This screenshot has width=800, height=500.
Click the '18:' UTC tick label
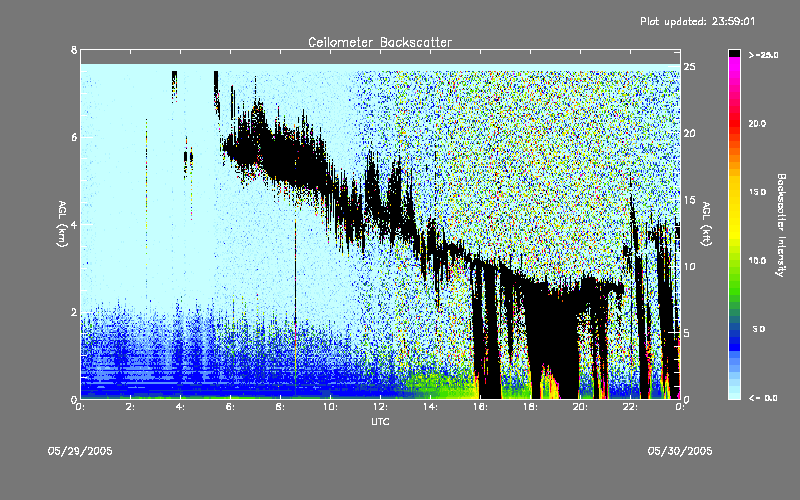pos(530,407)
